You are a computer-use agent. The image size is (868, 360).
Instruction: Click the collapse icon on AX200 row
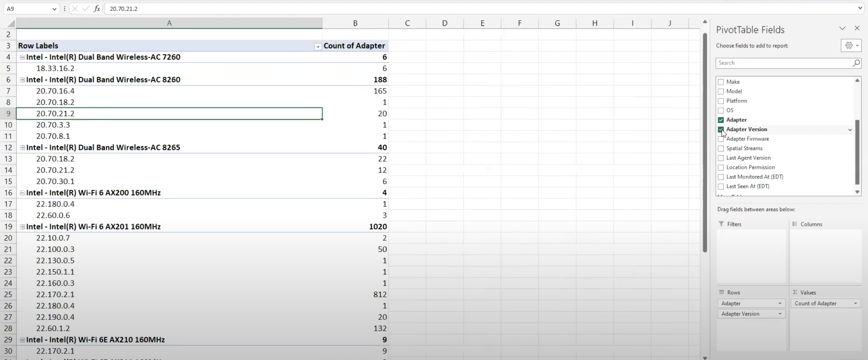coord(22,192)
